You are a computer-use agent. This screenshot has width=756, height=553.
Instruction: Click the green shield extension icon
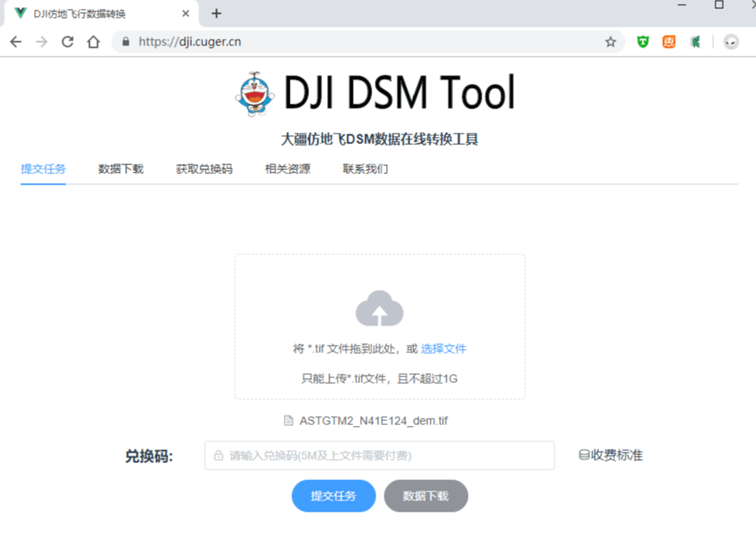click(x=642, y=41)
